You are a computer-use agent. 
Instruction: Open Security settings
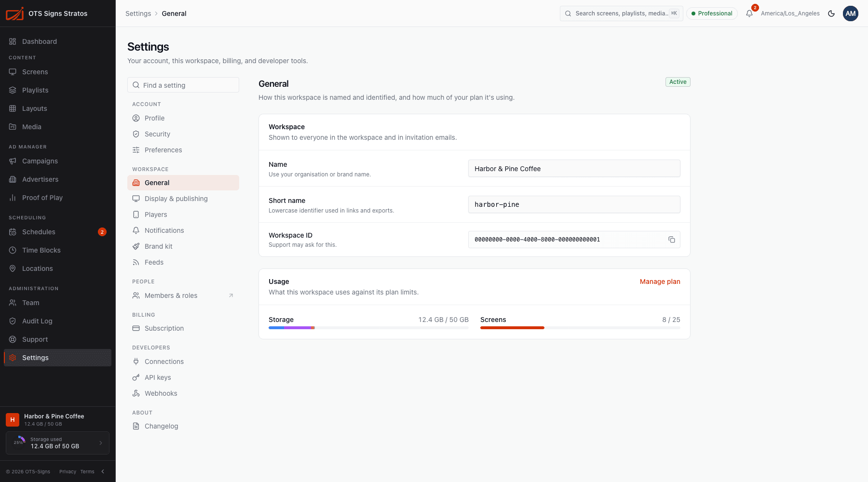click(x=183, y=134)
